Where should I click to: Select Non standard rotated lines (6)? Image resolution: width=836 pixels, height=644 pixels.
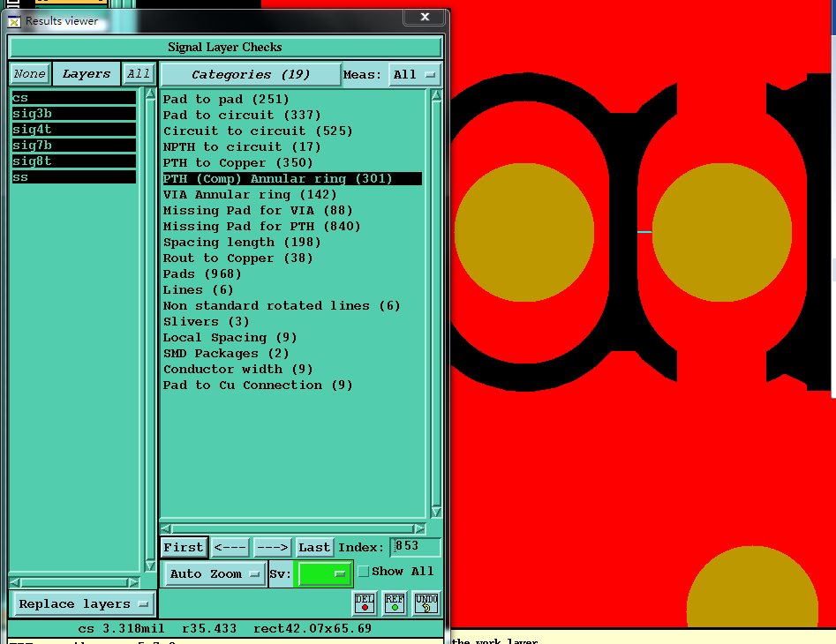pyautogui.click(x=282, y=306)
